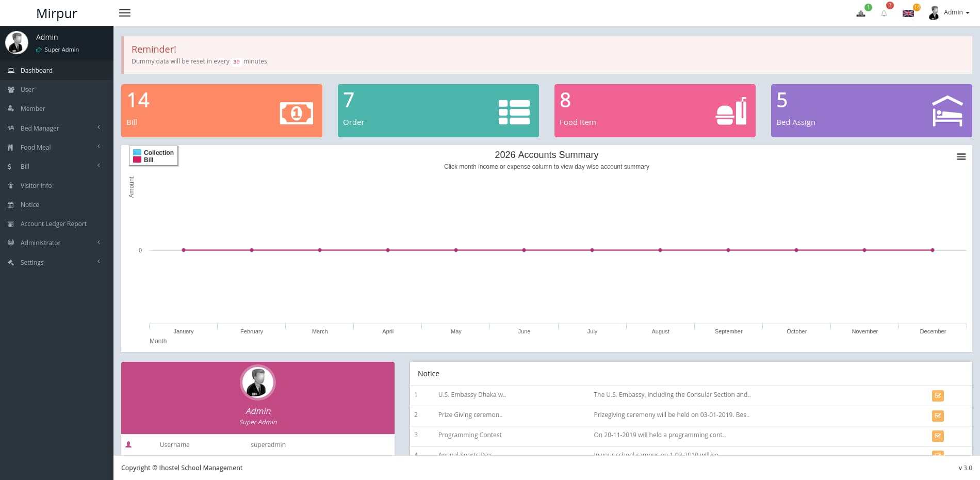Click the money bill icon on Bill card
The image size is (980, 480).
(x=296, y=113)
